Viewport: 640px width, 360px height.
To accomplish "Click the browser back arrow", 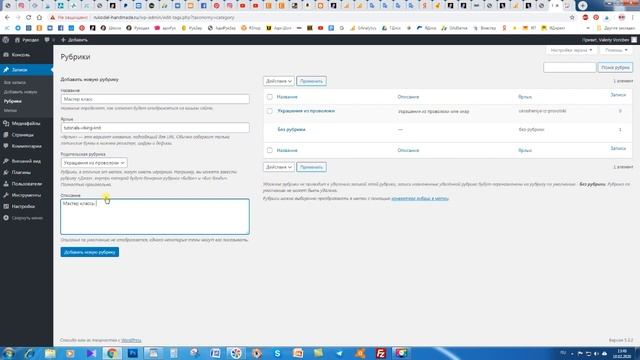I will (x=7, y=18).
